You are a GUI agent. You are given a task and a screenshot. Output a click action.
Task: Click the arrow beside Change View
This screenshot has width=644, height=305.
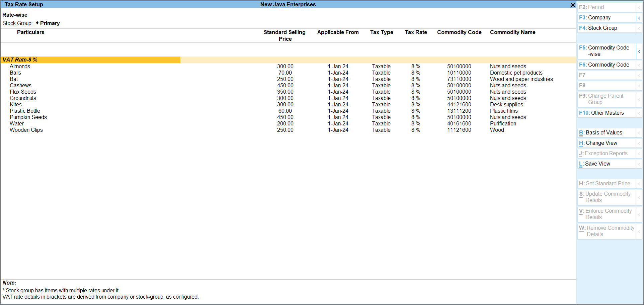[x=639, y=143]
